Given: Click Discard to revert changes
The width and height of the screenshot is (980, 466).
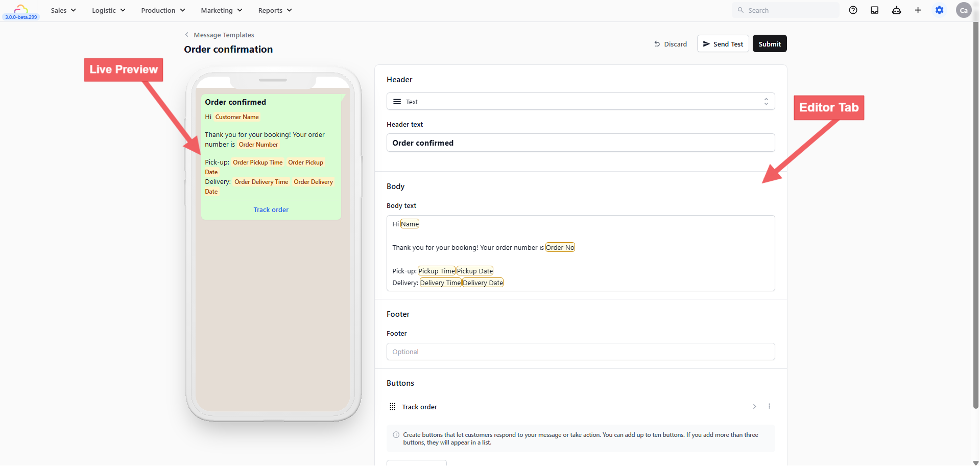Looking at the screenshot, I should (671, 44).
